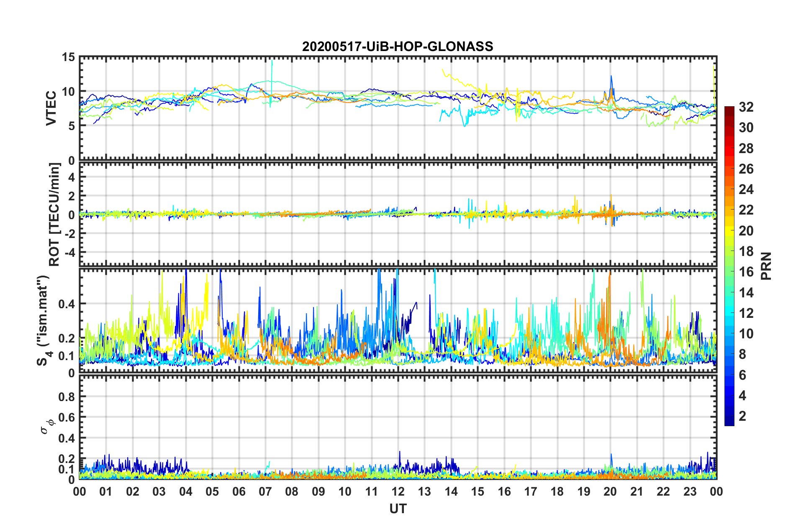This screenshot has width=796, height=532.
Task: Click the S4 scintillation plot panel
Action: point(398,320)
